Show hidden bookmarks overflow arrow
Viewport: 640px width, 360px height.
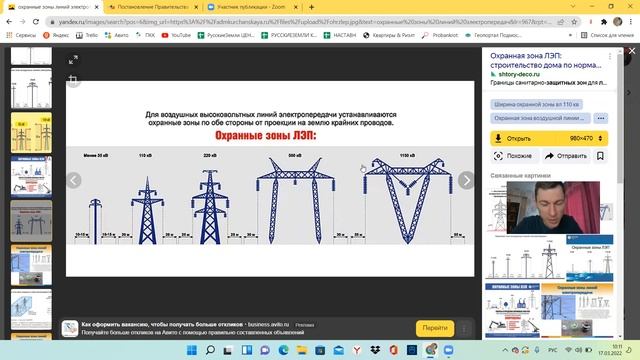[x=570, y=35]
